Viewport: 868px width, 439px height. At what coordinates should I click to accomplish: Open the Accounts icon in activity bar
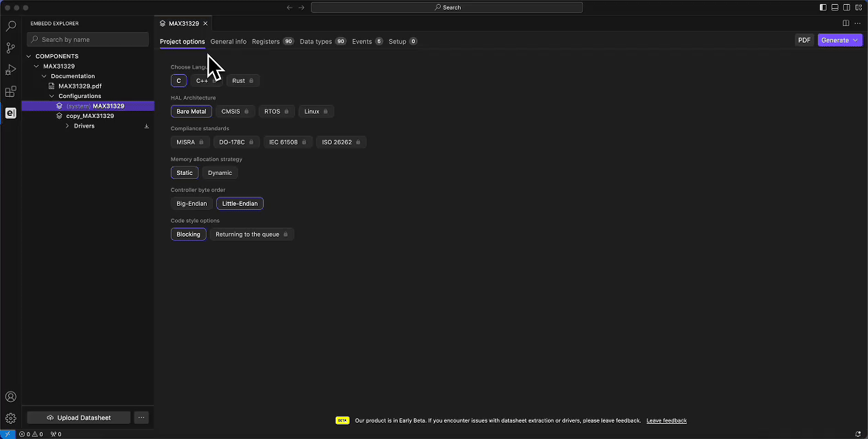(x=10, y=396)
